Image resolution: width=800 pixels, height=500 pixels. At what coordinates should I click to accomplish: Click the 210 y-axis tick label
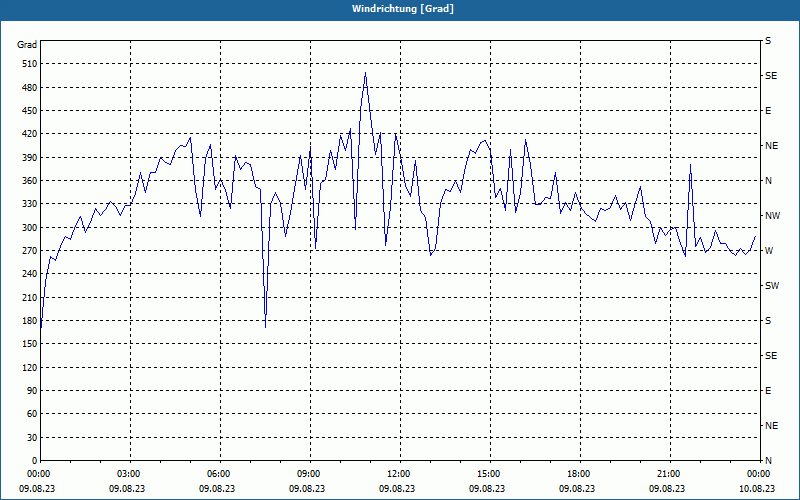click(30, 297)
